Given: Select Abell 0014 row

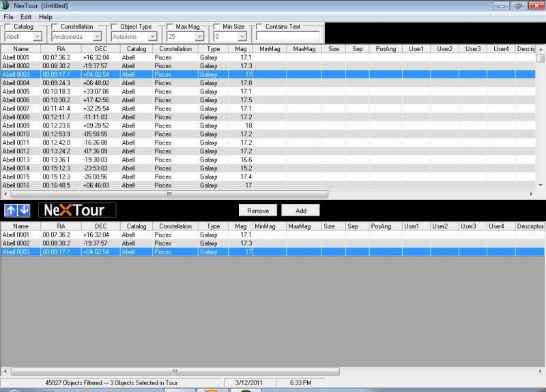Looking at the screenshot, I should click(x=268, y=168).
